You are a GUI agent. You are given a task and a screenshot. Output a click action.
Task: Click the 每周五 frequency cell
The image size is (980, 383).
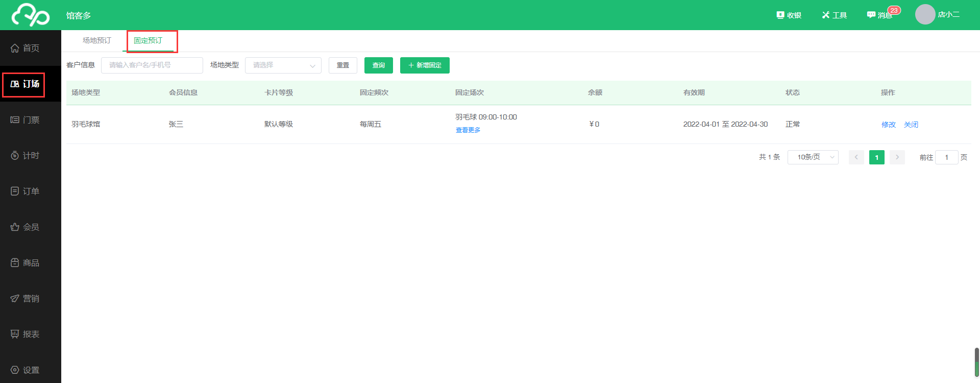(371, 124)
